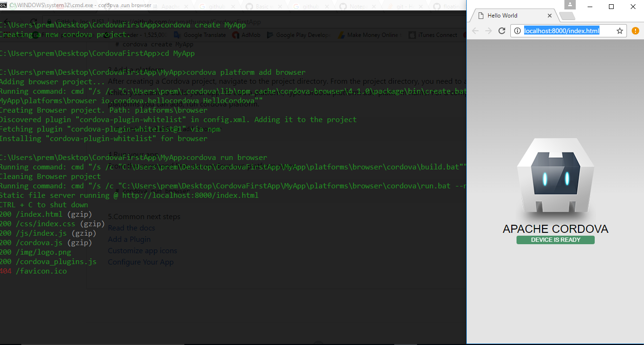Maximize the Chrome window
The width and height of the screenshot is (644, 345).
pos(611,7)
